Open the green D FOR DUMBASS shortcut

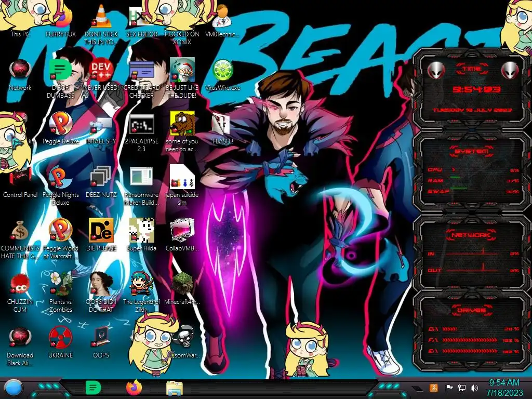click(61, 79)
